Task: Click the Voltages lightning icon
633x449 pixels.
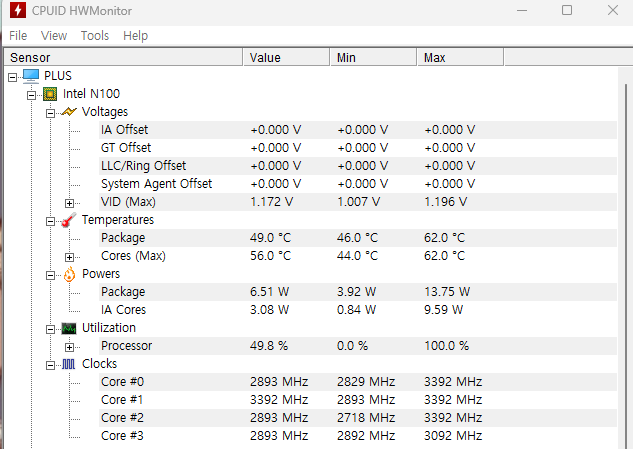Action: click(69, 112)
